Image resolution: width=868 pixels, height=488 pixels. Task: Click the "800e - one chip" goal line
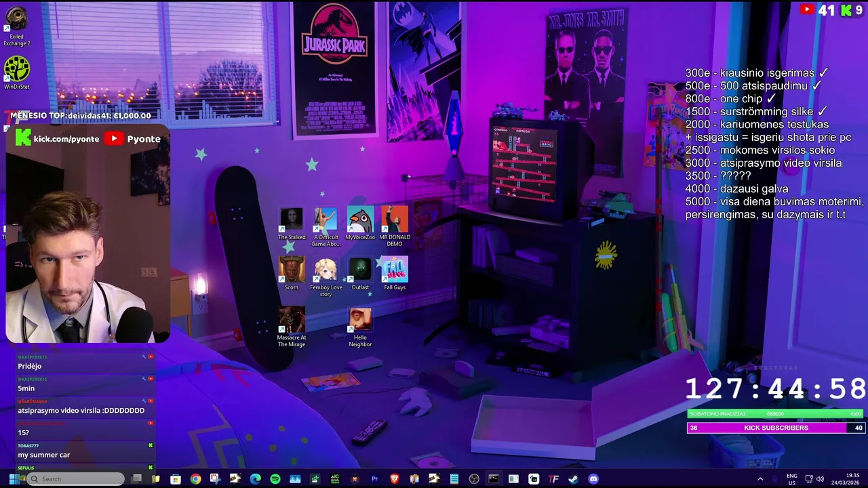pos(730,99)
